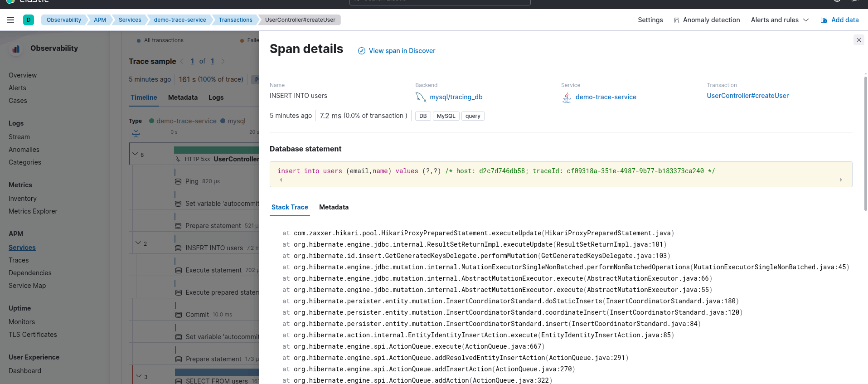Open Anomalies under Logs

(x=24, y=150)
